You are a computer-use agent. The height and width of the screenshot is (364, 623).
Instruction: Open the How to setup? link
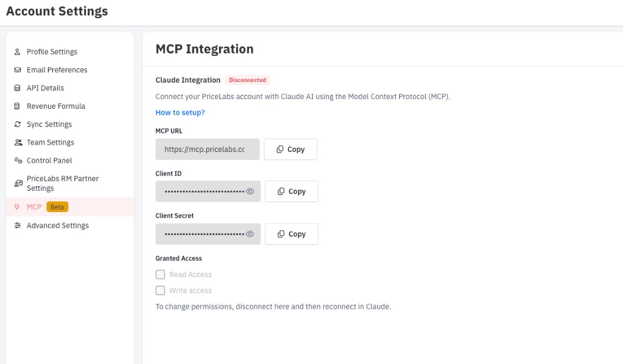point(180,112)
